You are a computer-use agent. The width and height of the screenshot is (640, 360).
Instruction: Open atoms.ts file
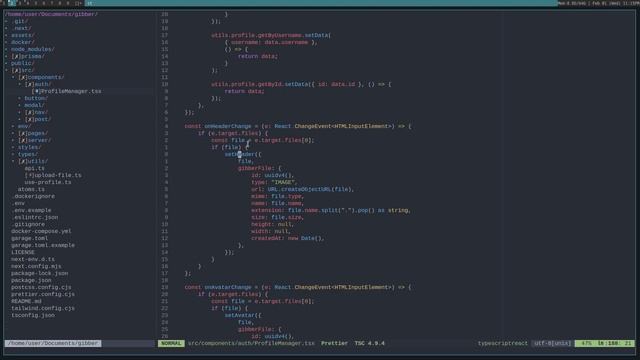coord(31,189)
